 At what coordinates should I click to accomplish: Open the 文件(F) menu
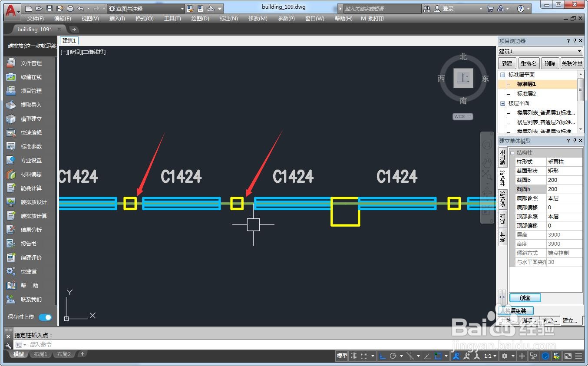[x=36, y=19]
